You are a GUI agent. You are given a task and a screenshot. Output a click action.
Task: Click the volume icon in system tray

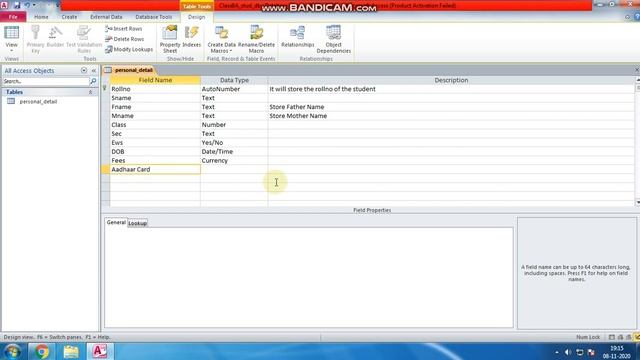click(x=568, y=352)
